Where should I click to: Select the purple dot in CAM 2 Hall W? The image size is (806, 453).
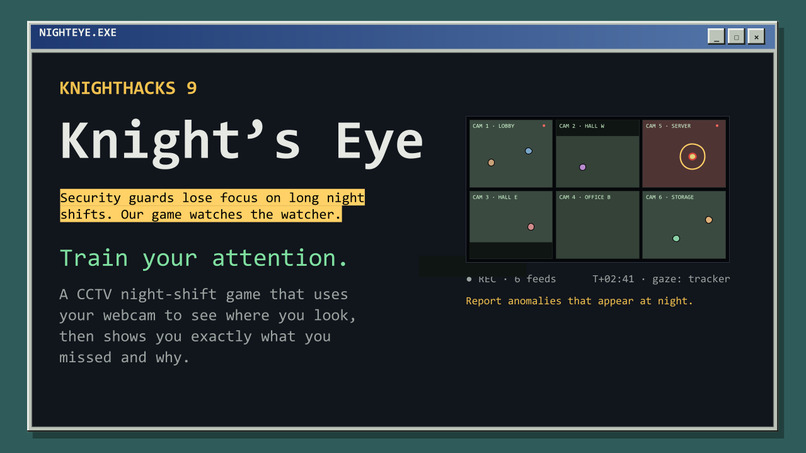tap(582, 167)
